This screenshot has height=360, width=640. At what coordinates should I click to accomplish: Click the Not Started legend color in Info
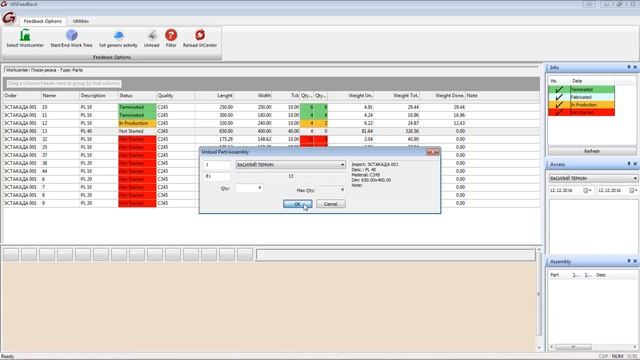pos(592,112)
